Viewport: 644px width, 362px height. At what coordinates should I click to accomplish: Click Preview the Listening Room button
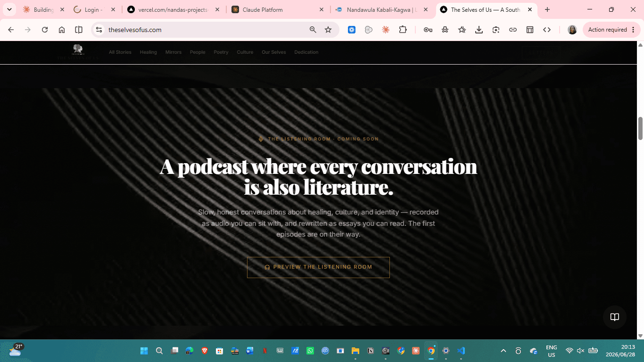pyautogui.click(x=318, y=267)
